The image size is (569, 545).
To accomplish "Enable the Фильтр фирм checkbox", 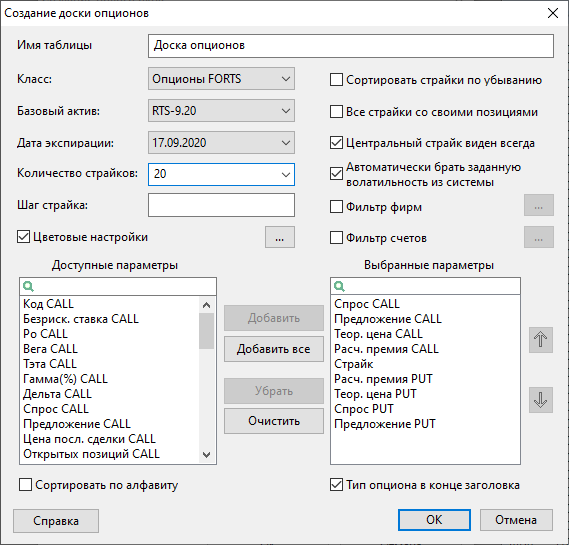I will click(x=336, y=207).
